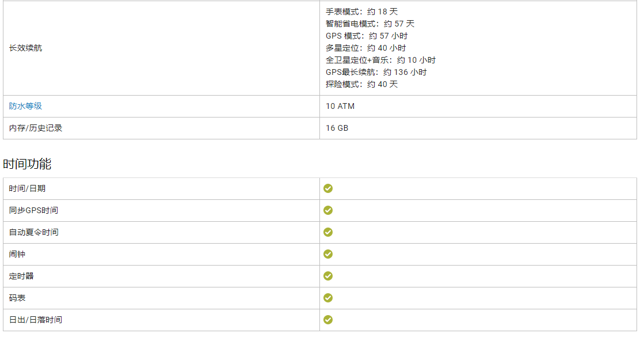Click the 16 GB value

tap(337, 128)
